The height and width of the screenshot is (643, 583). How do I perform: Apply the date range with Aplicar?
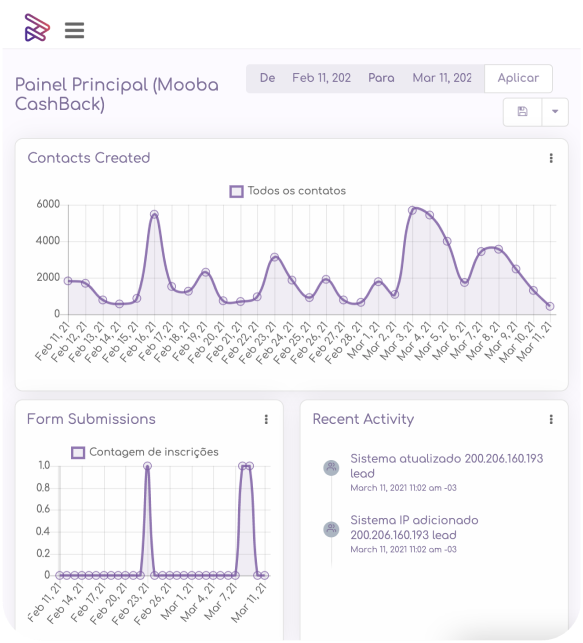(518, 78)
